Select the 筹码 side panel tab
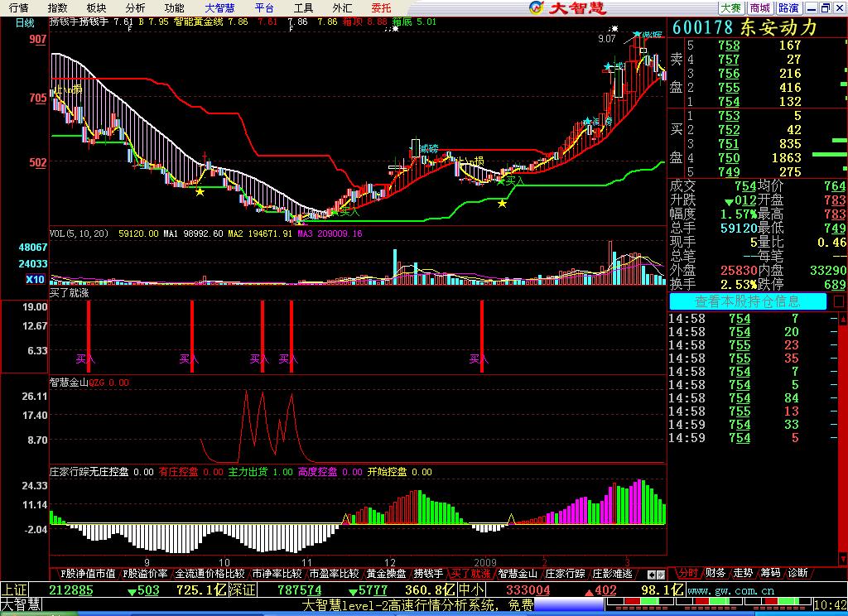 tap(771, 573)
